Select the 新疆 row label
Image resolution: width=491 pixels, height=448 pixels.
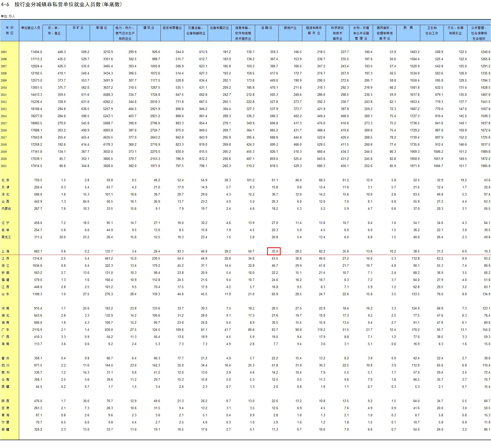(x=5, y=430)
